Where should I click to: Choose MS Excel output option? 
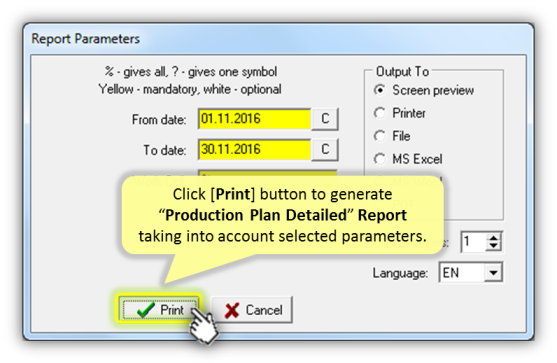pyautogui.click(x=380, y=159)
